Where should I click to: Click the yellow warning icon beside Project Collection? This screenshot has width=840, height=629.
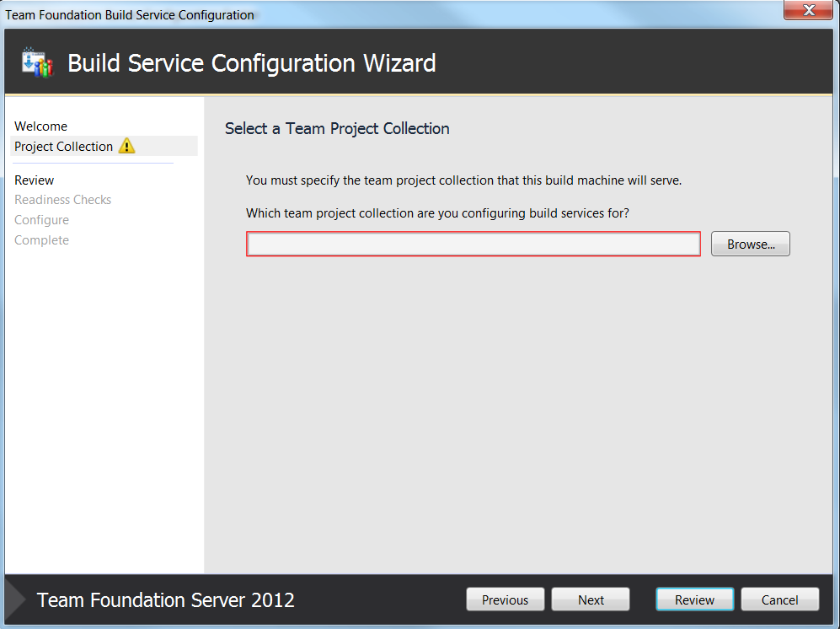127,146
